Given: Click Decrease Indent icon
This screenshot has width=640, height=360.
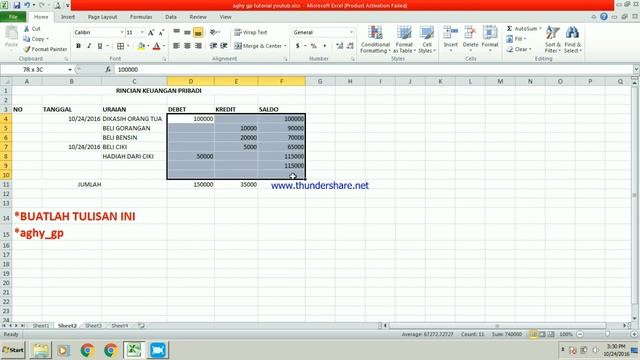Looking at the screenshot, I should tap(213, 46).
